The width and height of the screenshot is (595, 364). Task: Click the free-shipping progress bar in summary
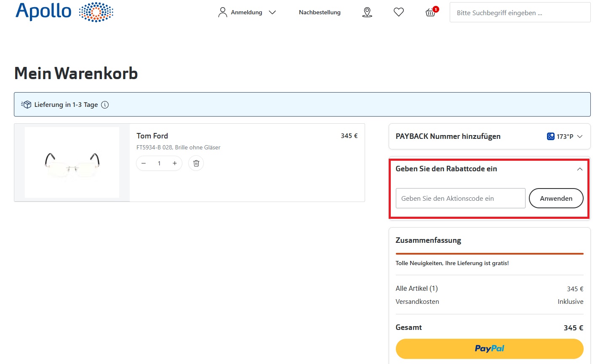coord(490,254)
